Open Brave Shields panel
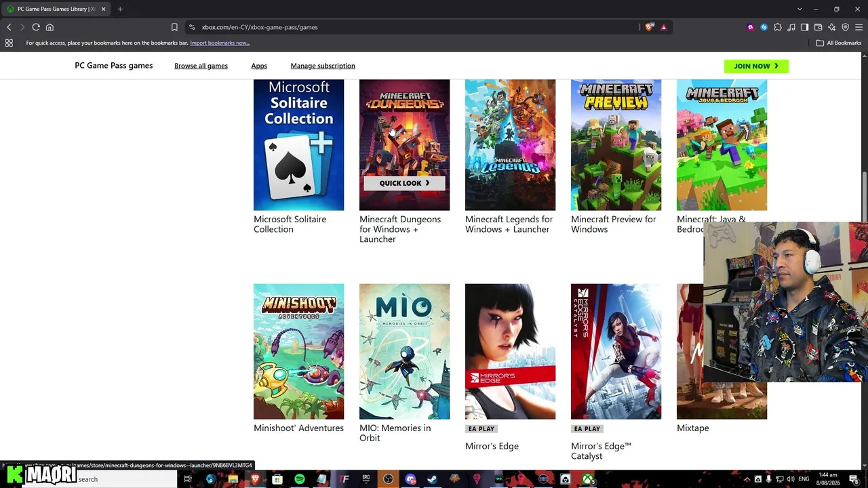This screenshot has width=868, height=488. [x=650, y=27]
